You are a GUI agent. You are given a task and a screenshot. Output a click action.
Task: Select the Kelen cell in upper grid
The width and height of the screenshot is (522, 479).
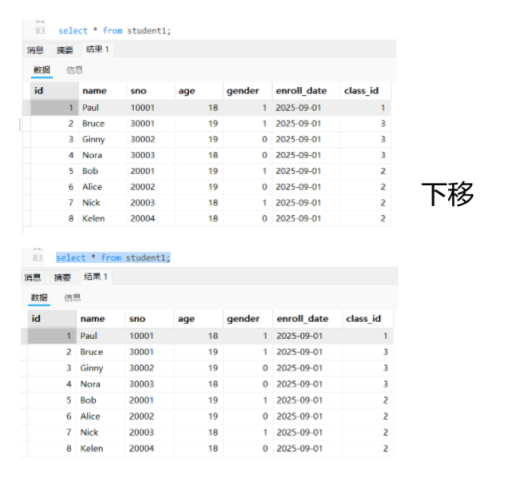click(x=103, y=219)
